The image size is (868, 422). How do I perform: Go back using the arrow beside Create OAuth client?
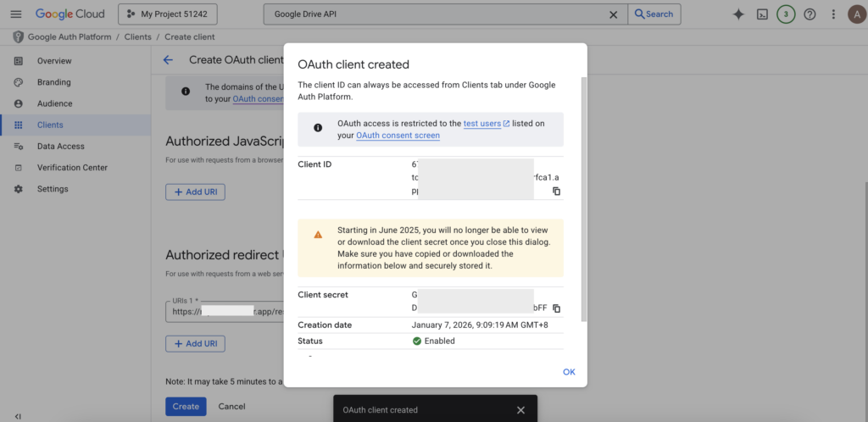(168, 60)
